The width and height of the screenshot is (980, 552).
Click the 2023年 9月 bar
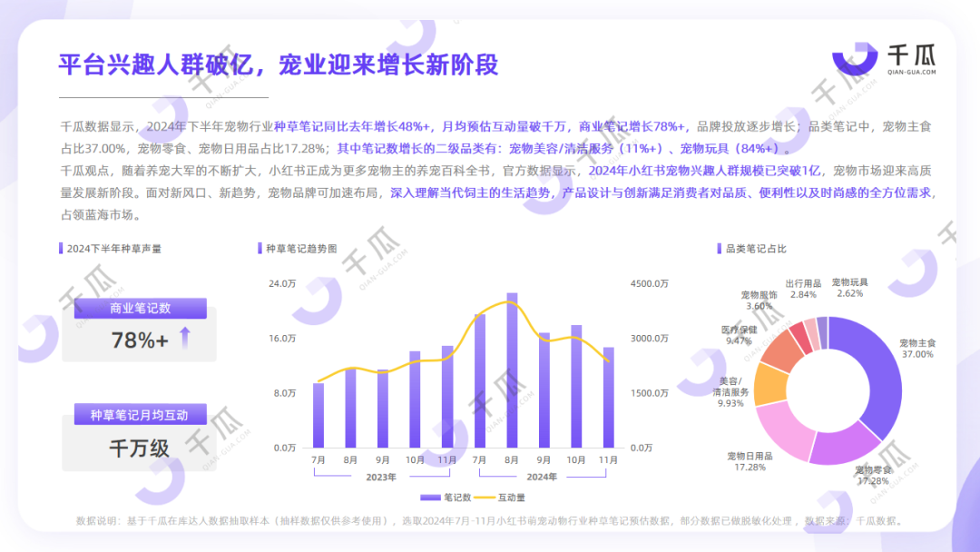click(x=383, y=409)
